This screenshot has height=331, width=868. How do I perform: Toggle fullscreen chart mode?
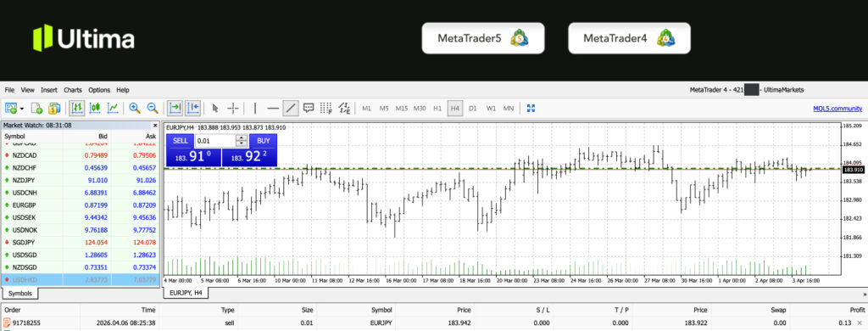(531, 108)
